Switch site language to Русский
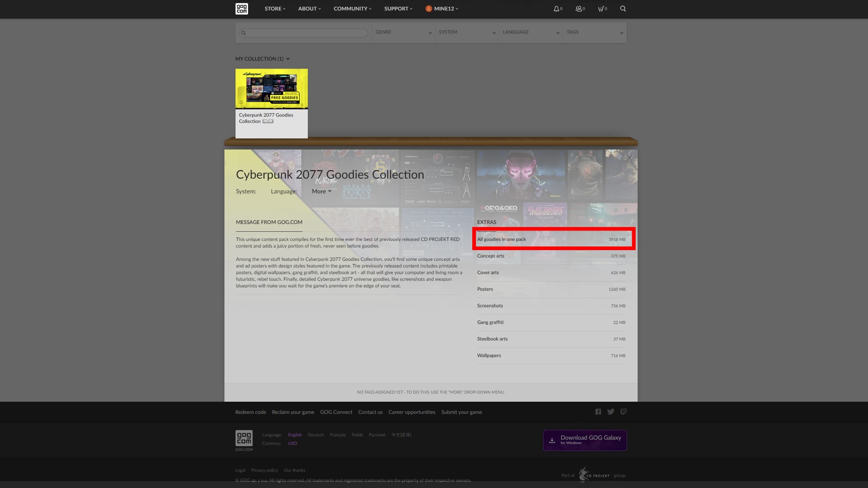This screenshot has width=868, height=488. 377,435
